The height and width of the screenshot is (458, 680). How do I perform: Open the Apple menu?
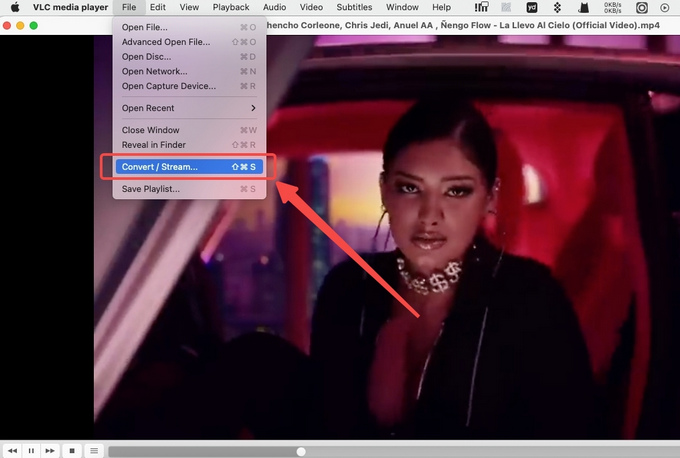(x=15, y=7)
